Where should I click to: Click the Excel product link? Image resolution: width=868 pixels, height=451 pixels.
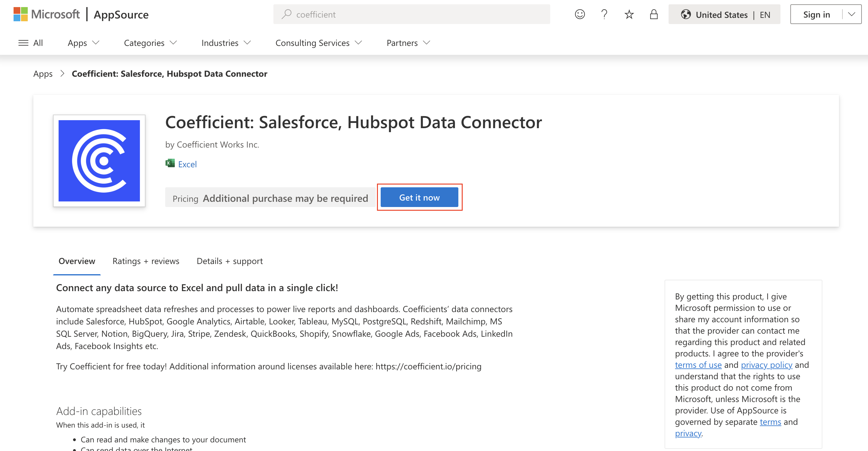(x=187, y=164)
